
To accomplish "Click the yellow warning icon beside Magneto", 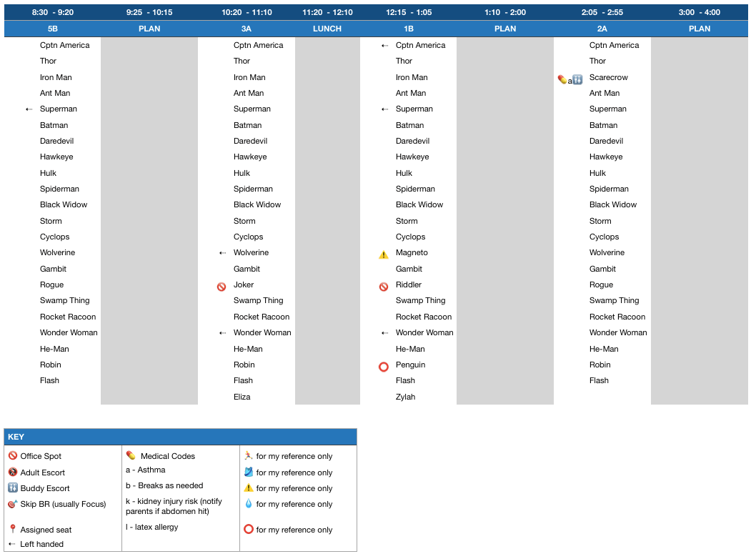I will [x=384, y=254].
